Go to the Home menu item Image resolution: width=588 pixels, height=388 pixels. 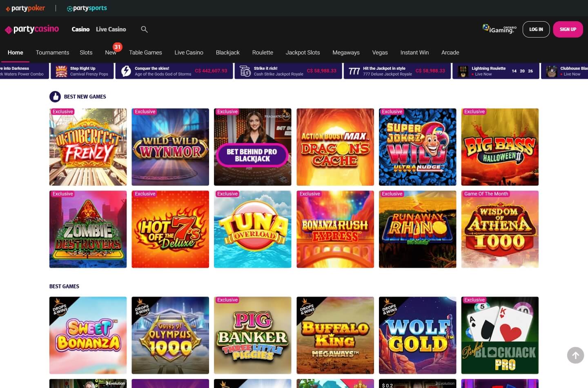click(16, 53)
